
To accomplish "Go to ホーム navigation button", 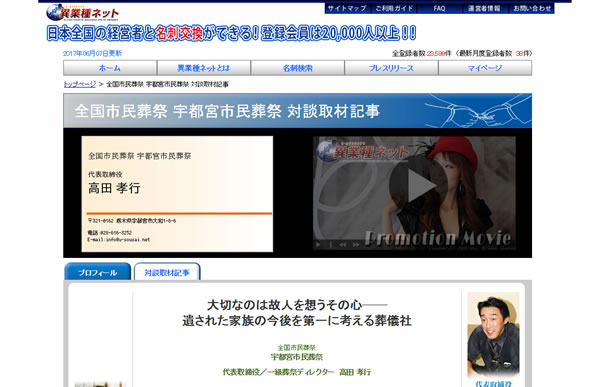I will pos(110,68).
